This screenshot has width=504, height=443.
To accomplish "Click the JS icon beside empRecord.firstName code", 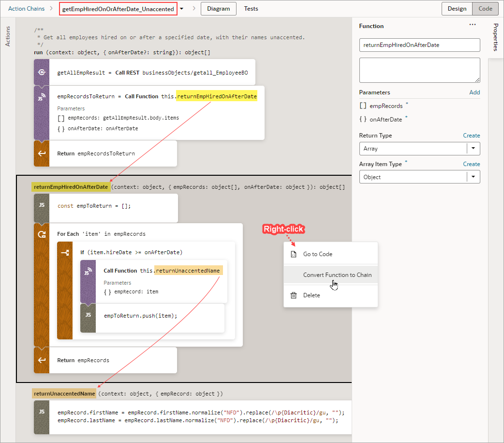I will click(x=42, y=412).
